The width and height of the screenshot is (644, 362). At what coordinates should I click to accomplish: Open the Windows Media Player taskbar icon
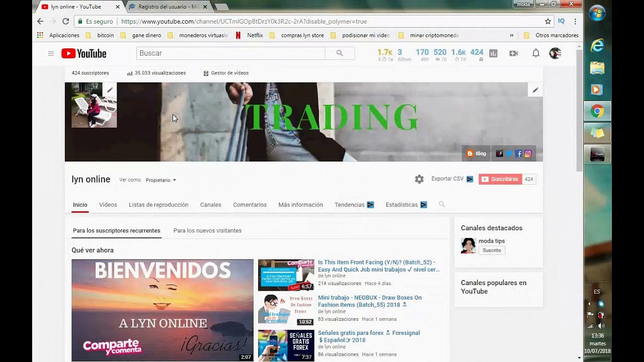597,89
